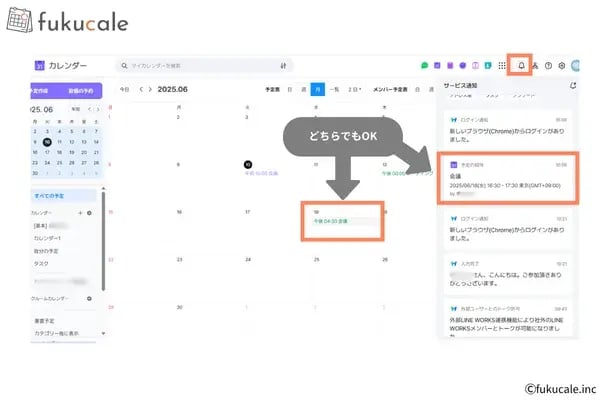Click the マイカレンダー search input field

click(x=205, y=66)
